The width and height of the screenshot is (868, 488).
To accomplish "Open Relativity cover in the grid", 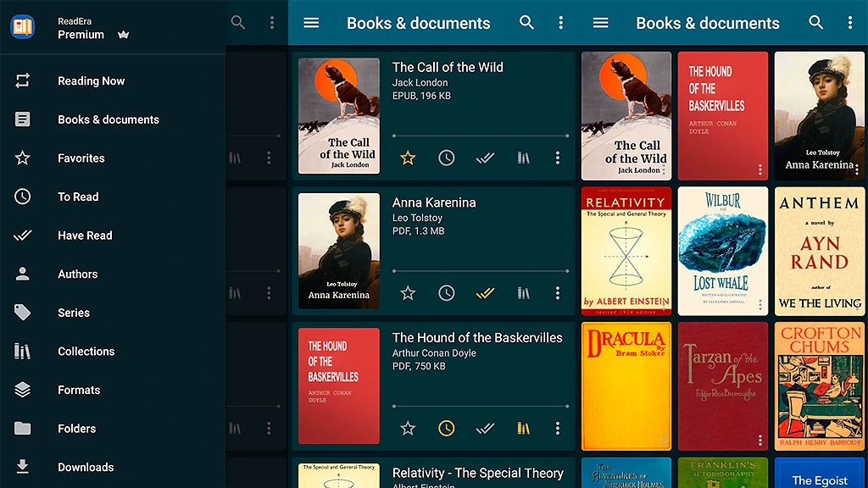I will (626, 251).
